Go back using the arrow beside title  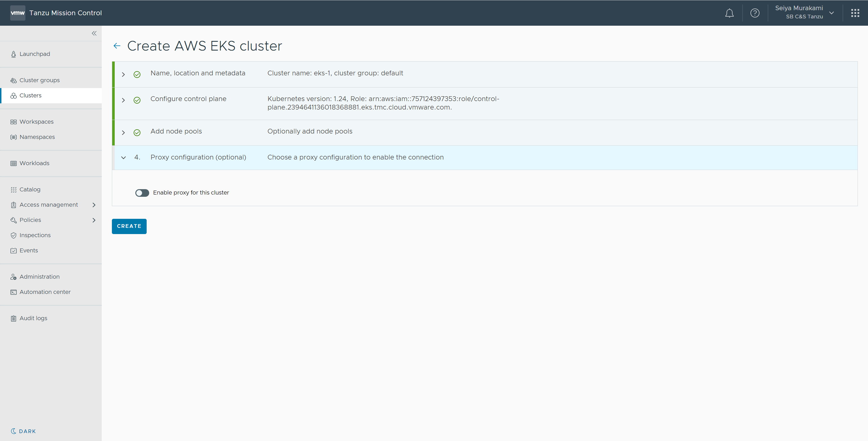(117, 46)
